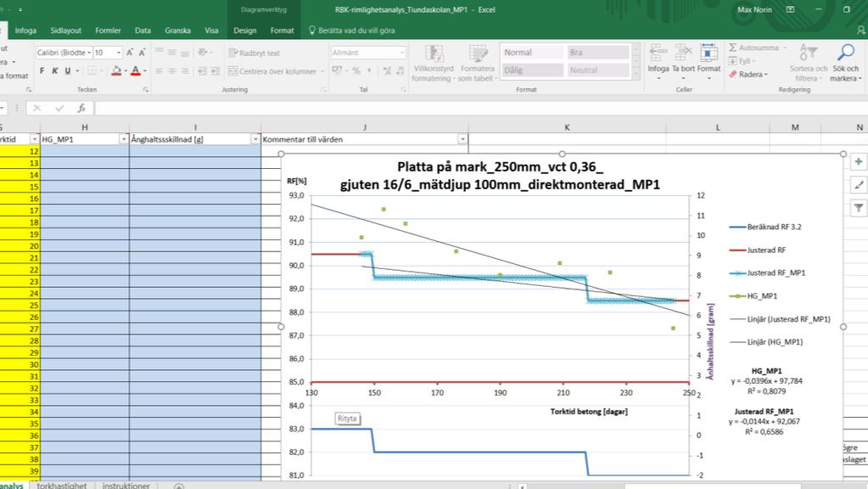Decrease font size with small A icon
This screenshot has width=868, height=489.
[x=142, y=53]
